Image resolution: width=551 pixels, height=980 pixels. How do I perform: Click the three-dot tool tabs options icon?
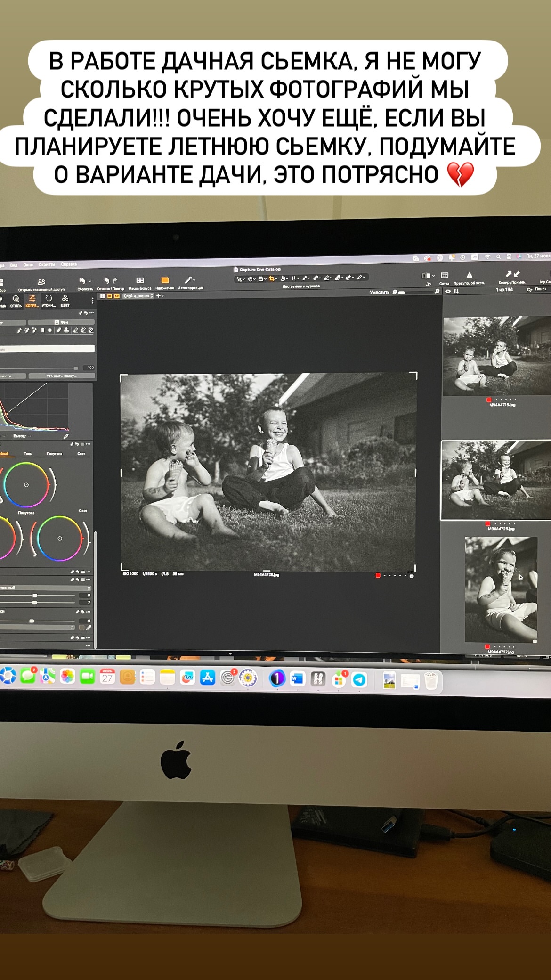pyautogui.click(x=92, y=300)
